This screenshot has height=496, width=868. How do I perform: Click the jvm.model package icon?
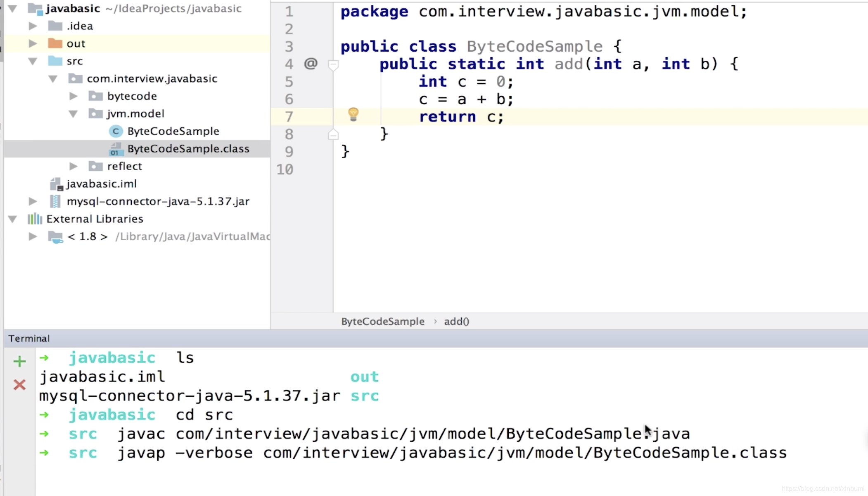95,114
